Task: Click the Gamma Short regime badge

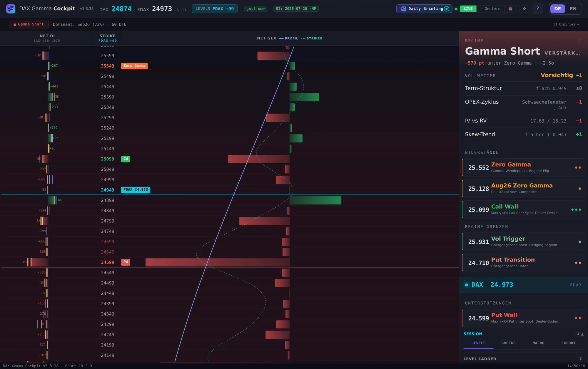Action: 29,24
